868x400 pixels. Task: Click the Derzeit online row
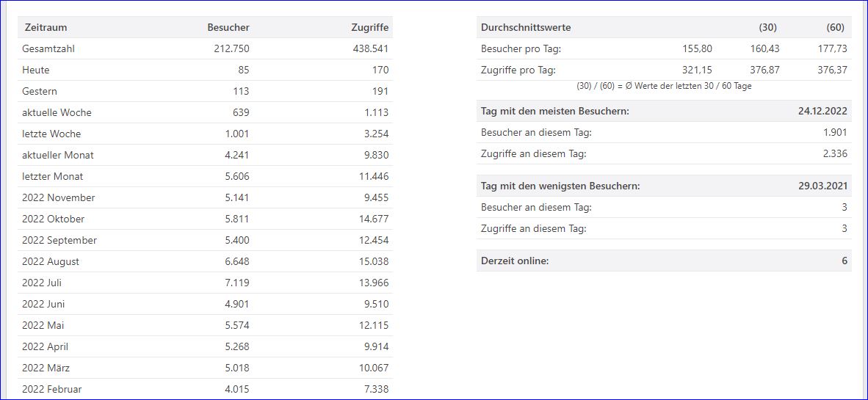(664, 261)
